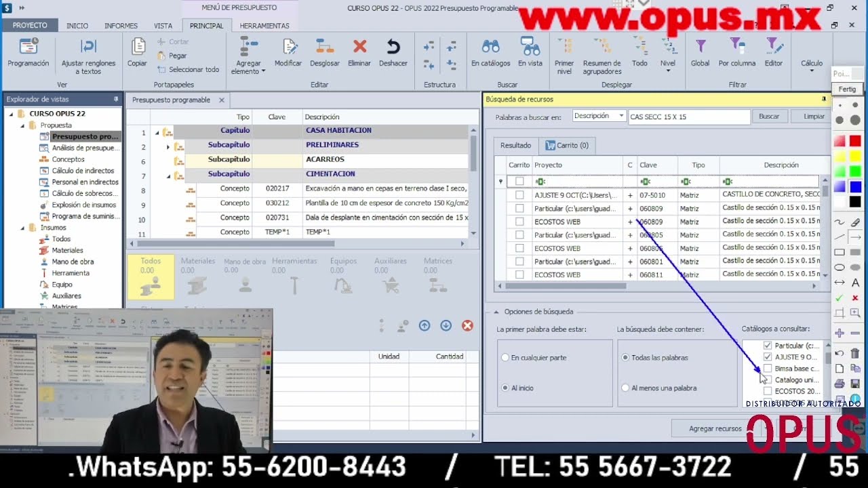This screenshot has height=488, width=868.
Task: Select the text A tool in annotation palette
Action: [855, 283]
